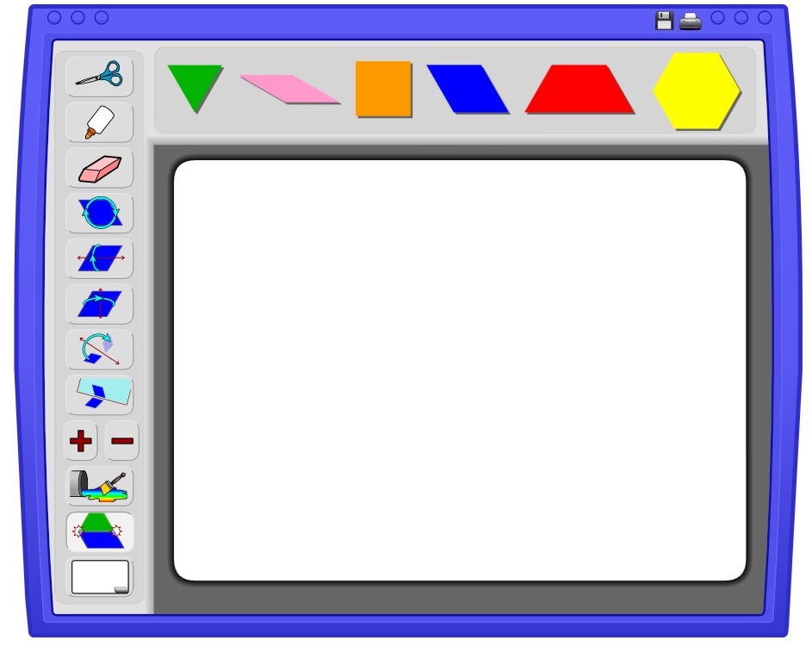Zoom in with the plus button
This screenshot has width=812, height=646.
[80, 441]
